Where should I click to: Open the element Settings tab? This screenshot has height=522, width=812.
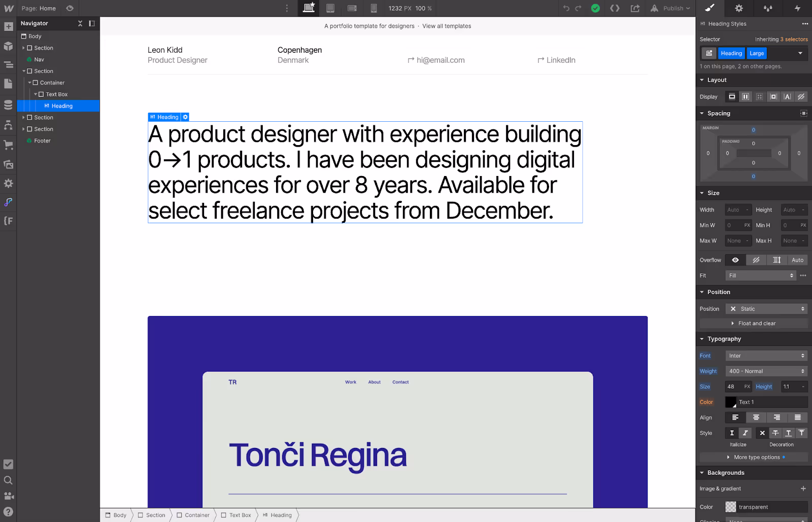point(739,8)
